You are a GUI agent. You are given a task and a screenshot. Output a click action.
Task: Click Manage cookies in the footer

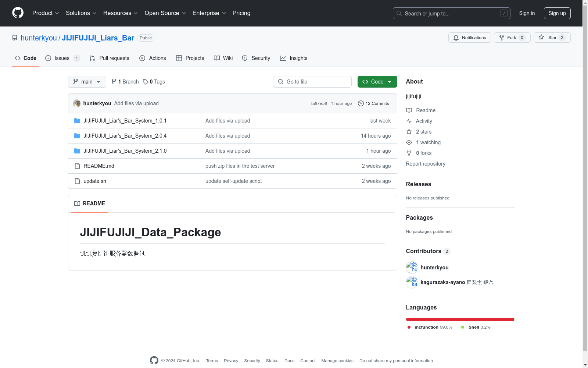(x=337, y=361)
